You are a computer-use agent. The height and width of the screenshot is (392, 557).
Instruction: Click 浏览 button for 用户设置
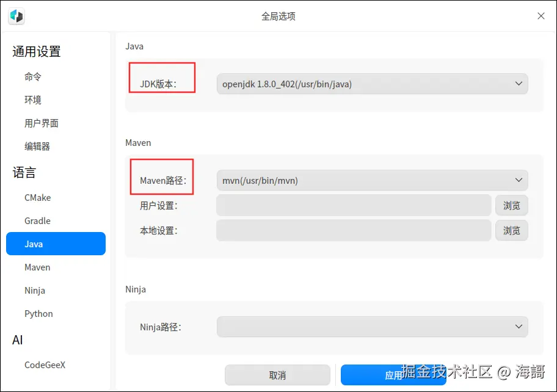point(512,205)
